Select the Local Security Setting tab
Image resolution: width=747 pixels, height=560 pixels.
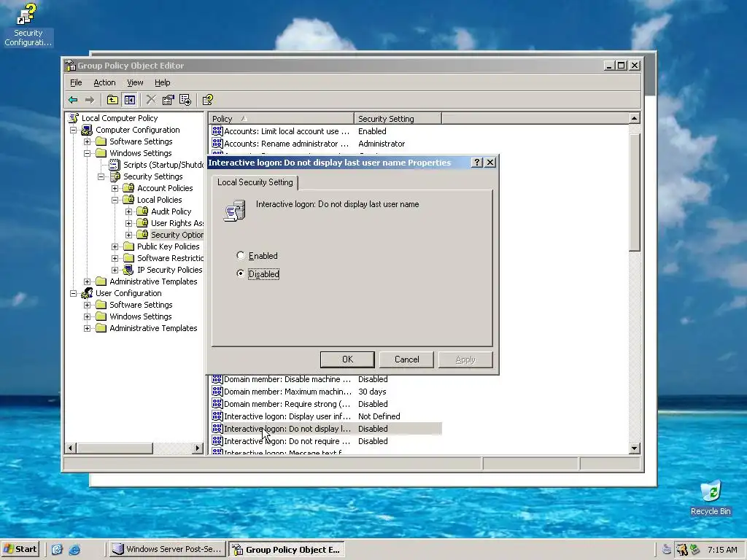coord(255,182)
